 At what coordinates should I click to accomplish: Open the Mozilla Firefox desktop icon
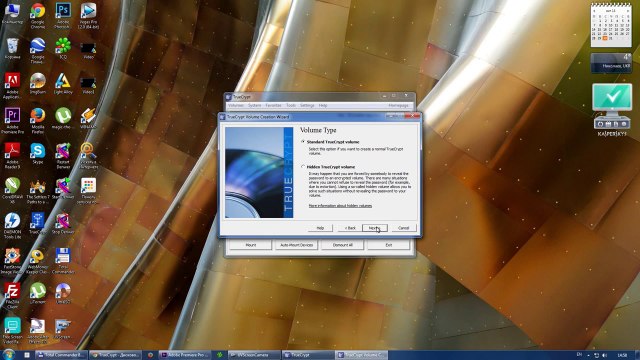pyautogui.click(x=38, y=120)
